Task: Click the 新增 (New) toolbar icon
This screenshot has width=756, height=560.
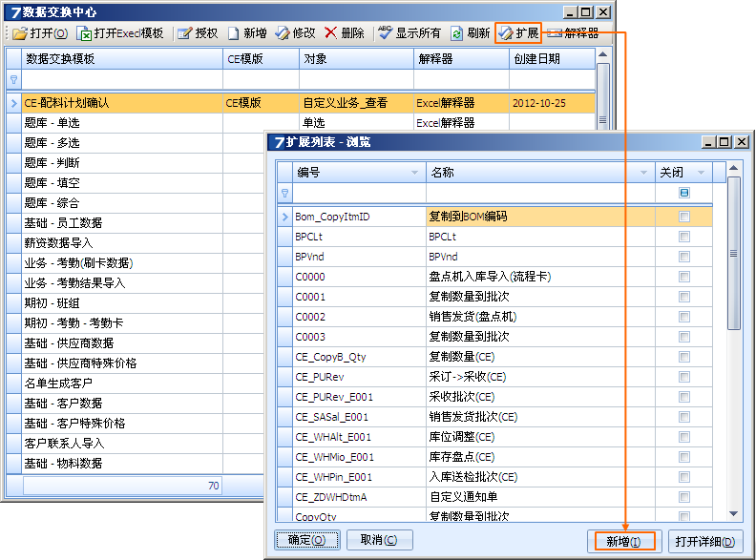Action: click(x=233, y=33)
